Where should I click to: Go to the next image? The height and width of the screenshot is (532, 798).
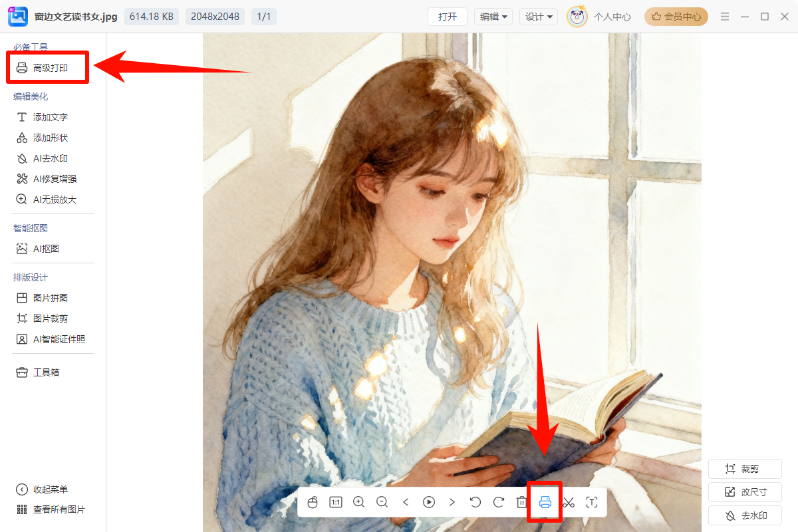point(452,502)
